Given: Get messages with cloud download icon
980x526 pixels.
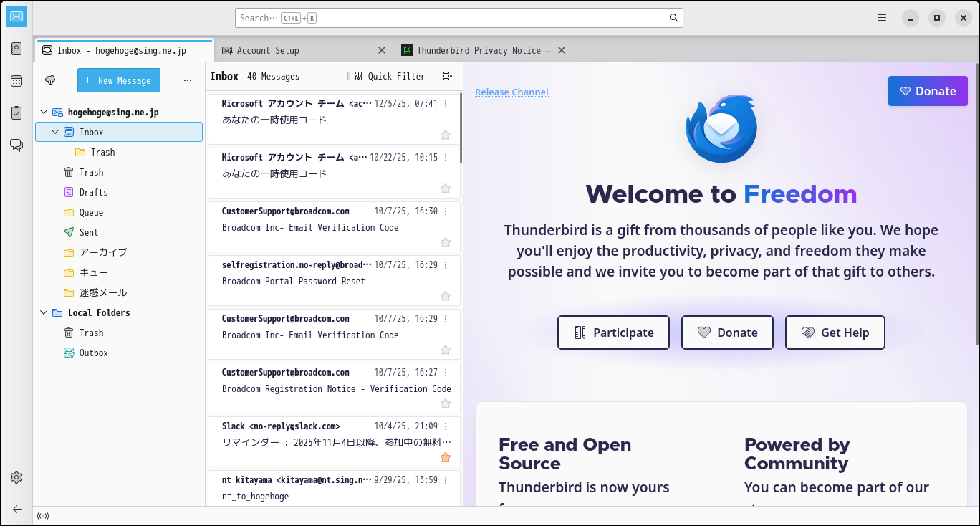Looking at the screenshot, I should [x=50, y=80].
